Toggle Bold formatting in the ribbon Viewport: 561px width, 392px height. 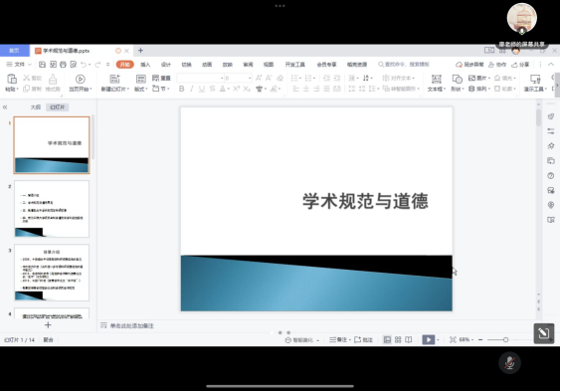pyautogui.click(x=181, y=89)
